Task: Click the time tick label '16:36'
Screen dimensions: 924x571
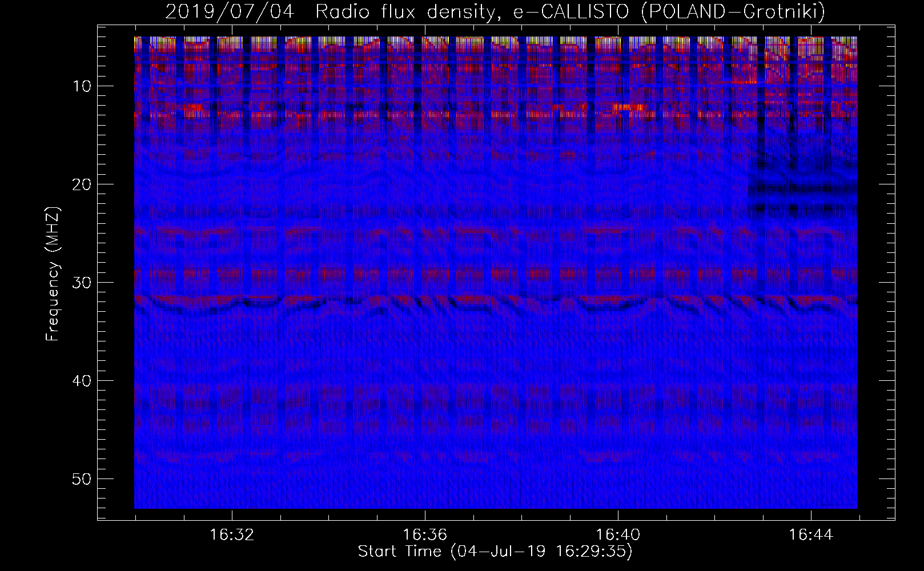Action: pyautogui.click(x=425, y=535)
